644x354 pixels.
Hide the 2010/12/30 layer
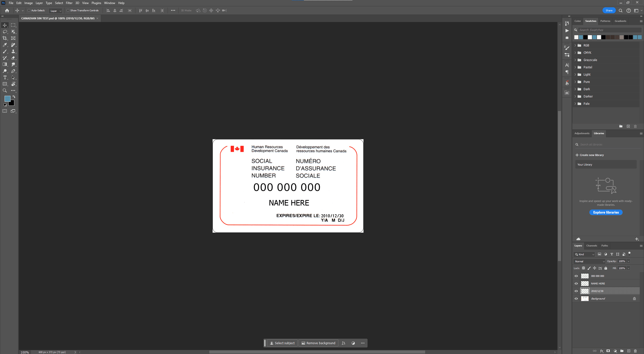click(576, 291)
